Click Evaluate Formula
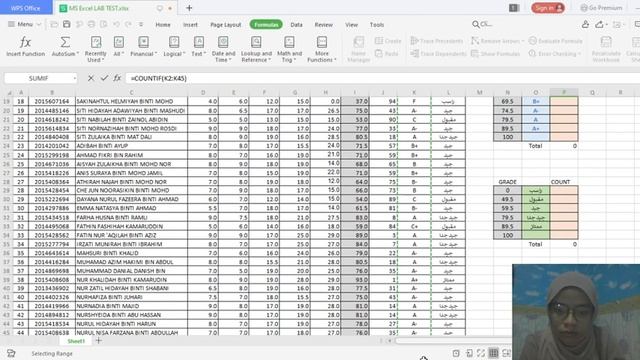Image resolution: width=640 pixels, height=360 pixels. point(556,41)
